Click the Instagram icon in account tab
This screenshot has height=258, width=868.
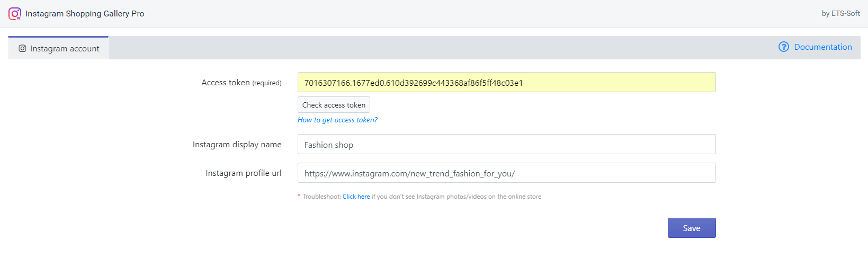[x=22, y=48]
